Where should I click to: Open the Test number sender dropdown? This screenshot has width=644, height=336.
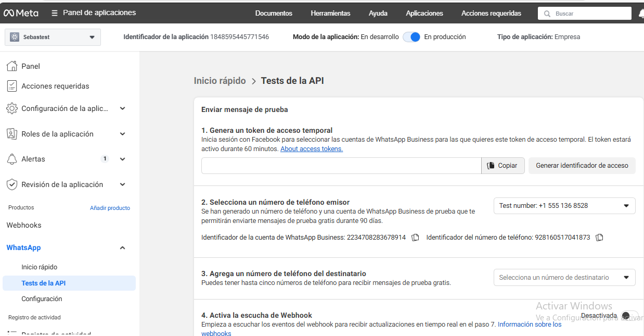[564, 206]
